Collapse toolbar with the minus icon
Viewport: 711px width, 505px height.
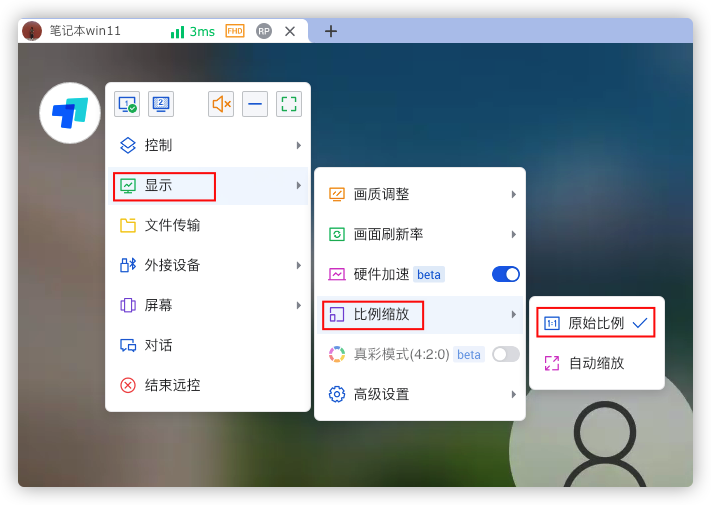(x=255, y=104)
